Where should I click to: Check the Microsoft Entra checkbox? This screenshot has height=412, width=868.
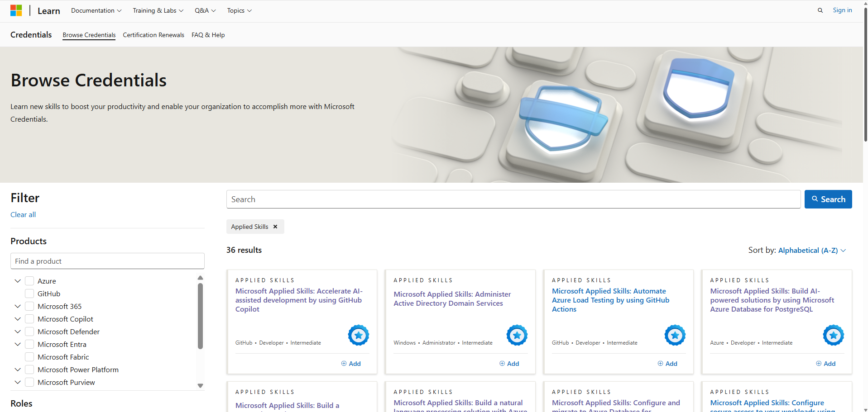coord(29,344)
